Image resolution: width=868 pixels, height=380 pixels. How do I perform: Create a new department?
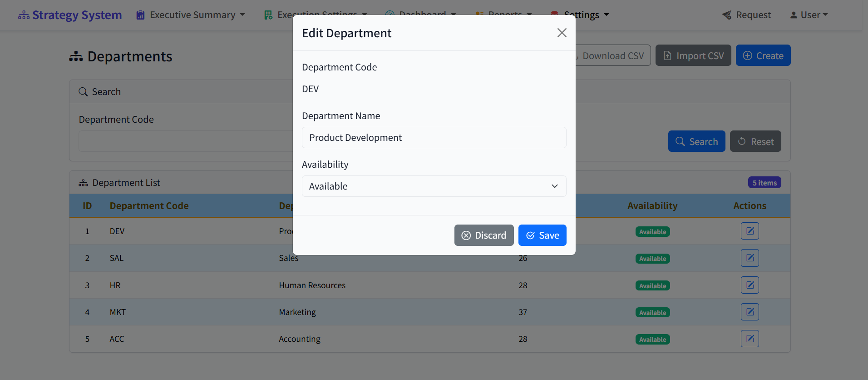pyautogui.click(x=763, y=55)
